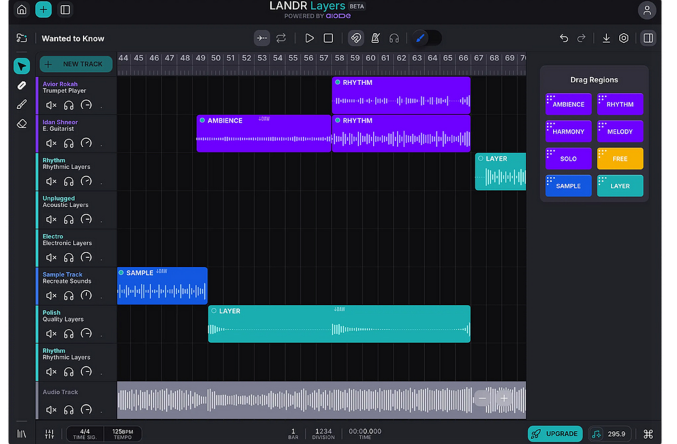Click the project title Wanted to Know
677x444 pixels.
(x=73, y=38)
